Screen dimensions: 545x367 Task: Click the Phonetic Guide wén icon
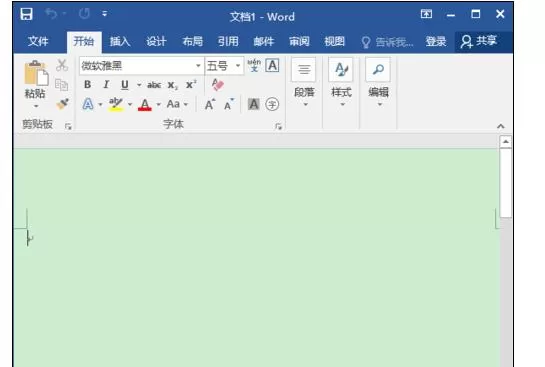click(x=254, y=65)
